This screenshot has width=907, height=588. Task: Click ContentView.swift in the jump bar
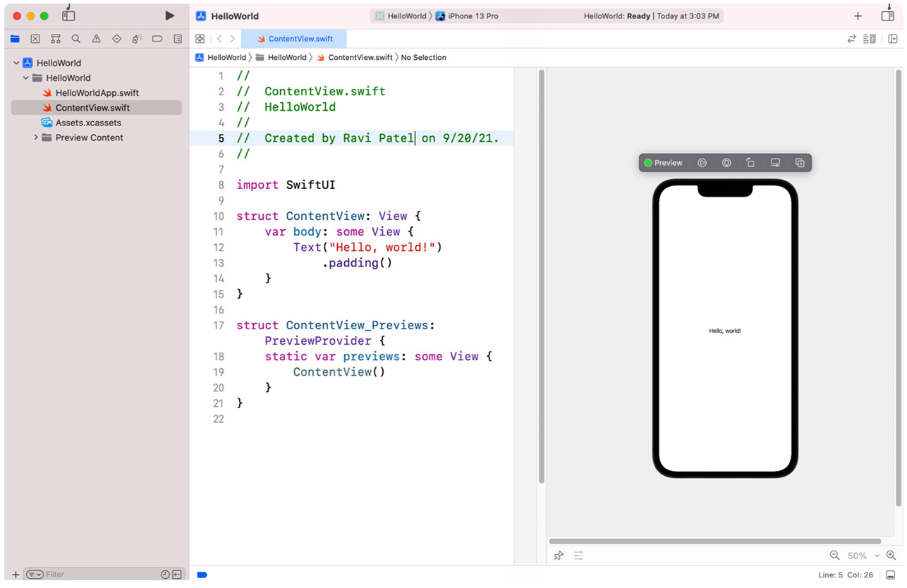(355, 57)
